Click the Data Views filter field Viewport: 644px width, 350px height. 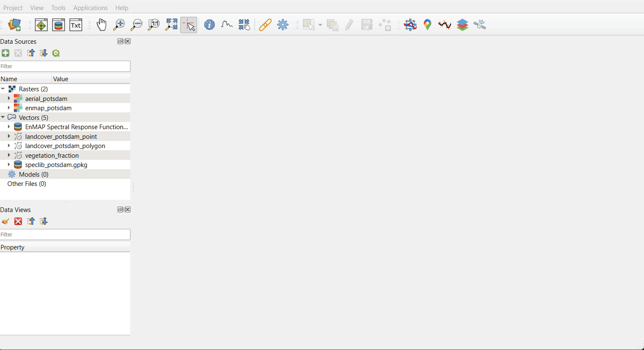[65, 234]
